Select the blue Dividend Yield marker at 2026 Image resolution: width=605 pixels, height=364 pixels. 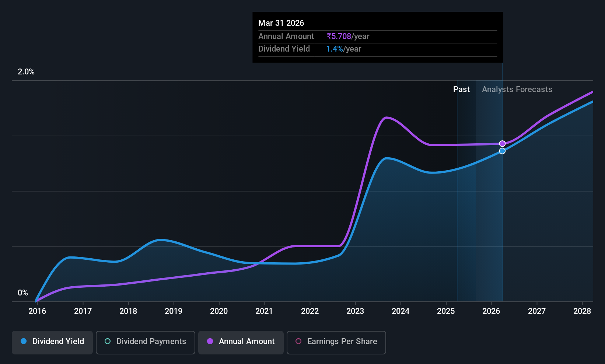pyautogui.click(x=502, y=151)
